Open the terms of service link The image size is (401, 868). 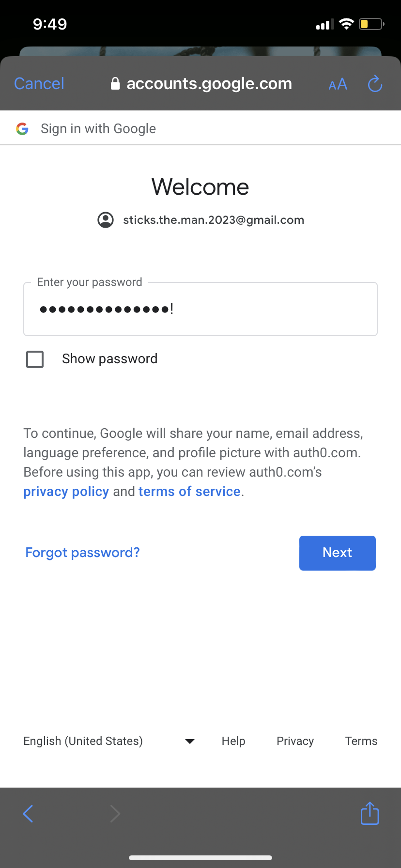189,492
